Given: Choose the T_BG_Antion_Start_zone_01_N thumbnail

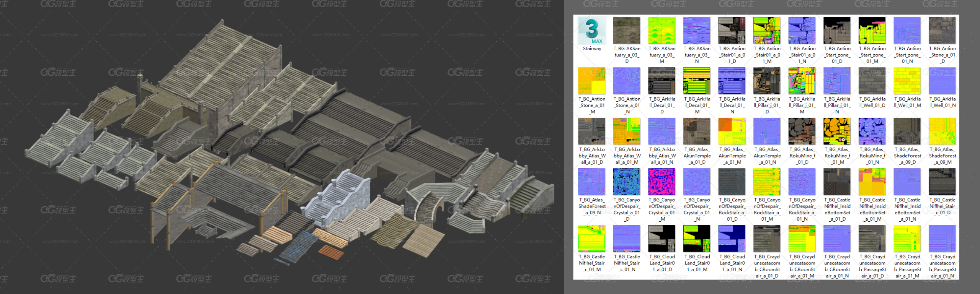Looking at the screenshot, I should tap(907, 31).
